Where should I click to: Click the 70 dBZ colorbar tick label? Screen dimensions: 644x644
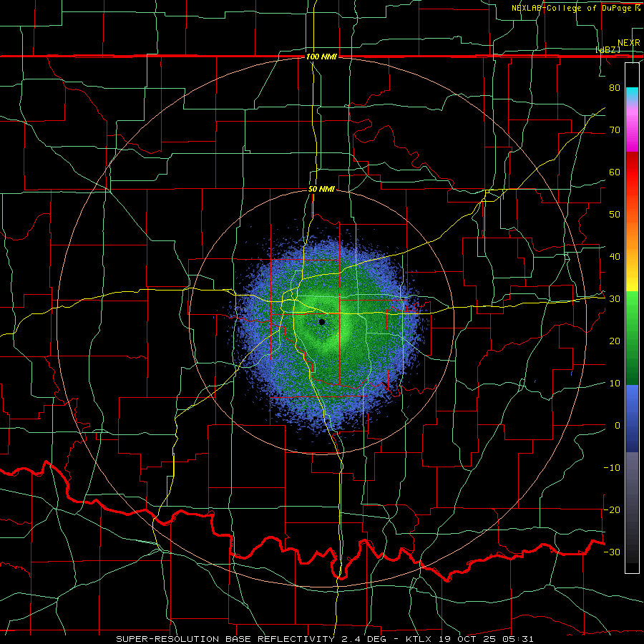[615, 130]
